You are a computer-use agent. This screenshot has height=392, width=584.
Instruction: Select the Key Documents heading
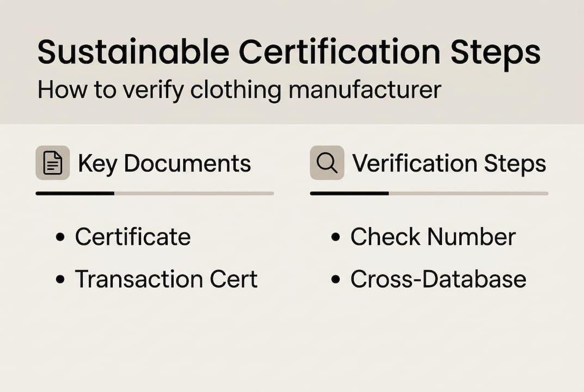coord(164,163)
